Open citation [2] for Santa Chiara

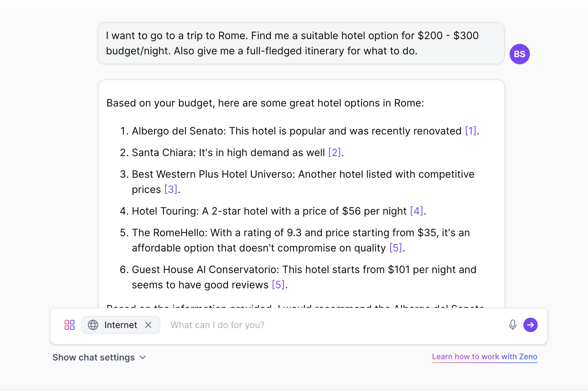334,153
